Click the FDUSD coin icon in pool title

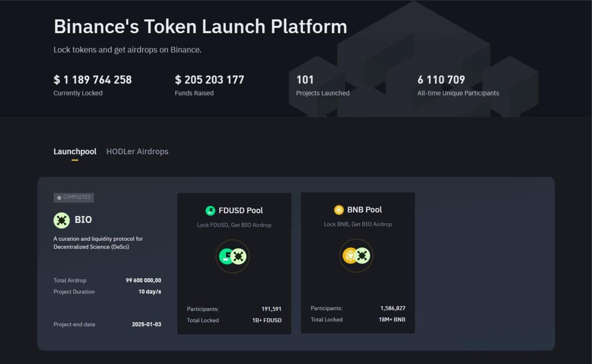[x=210, y=211]
